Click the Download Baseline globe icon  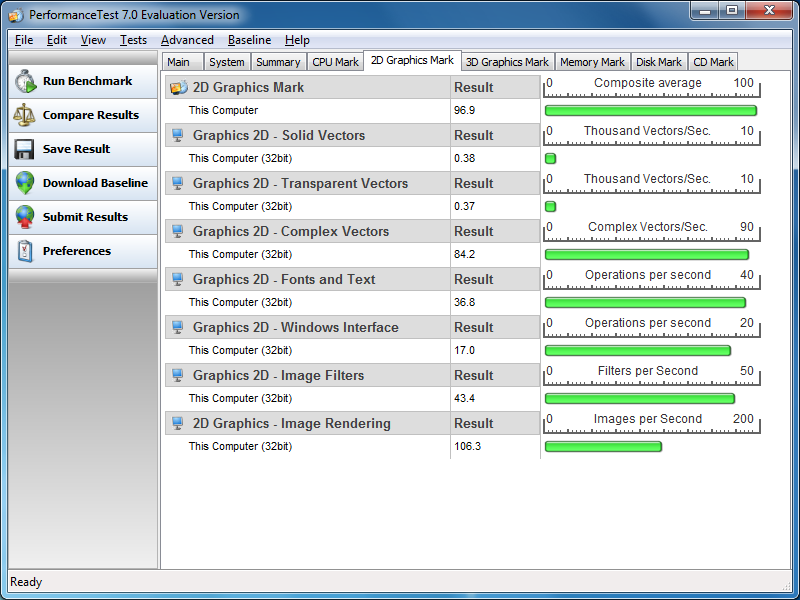point(24,183)
